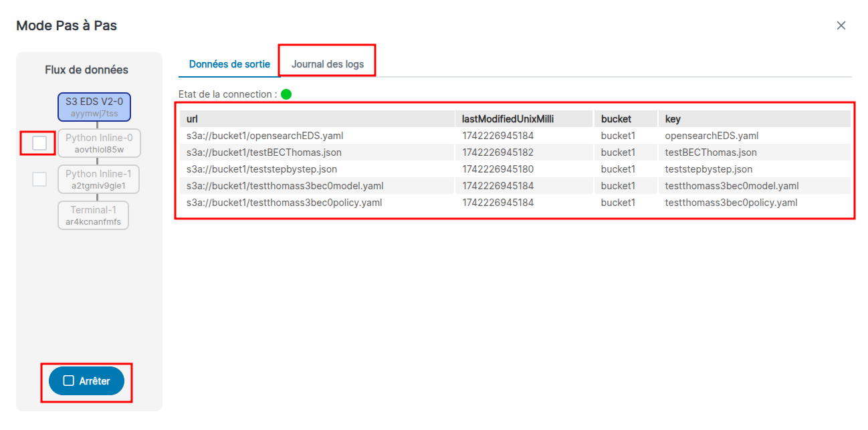Click the bucket column header
Viewport: 868px width, 430px height.
[x=616, y=119]
